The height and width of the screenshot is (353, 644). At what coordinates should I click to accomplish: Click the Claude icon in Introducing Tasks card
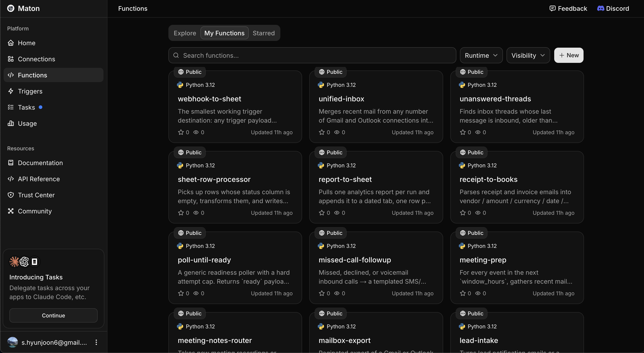click(15, 262)
